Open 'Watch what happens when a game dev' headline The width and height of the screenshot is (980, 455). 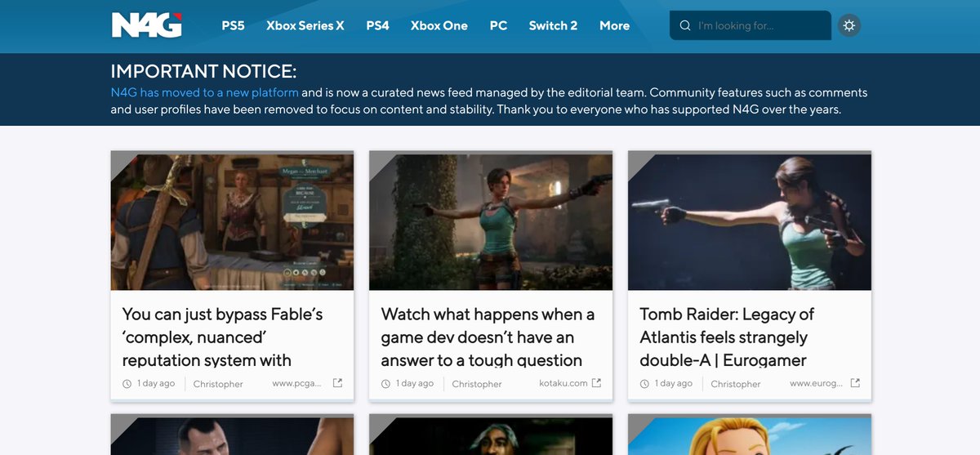coord(488,337)
